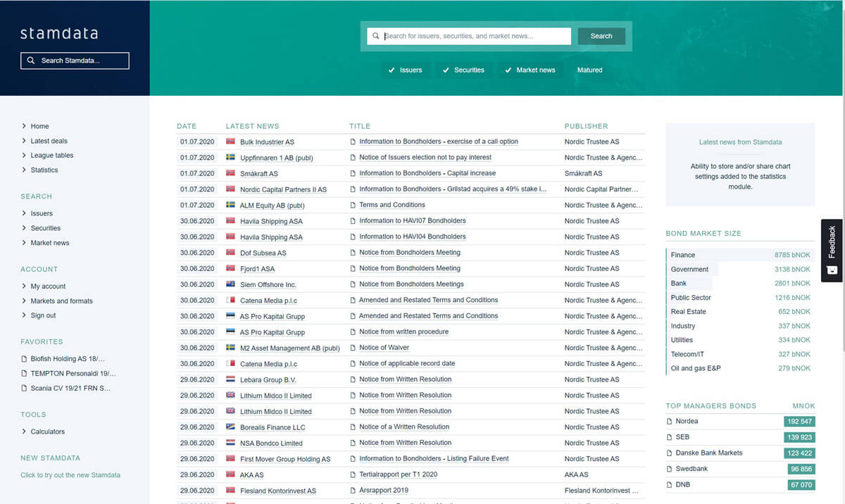Click the Estonian flag beside first AS Pro Kapital Grupp
The image size is (845, 504).
pyautogui.click(x=230, y=316)
